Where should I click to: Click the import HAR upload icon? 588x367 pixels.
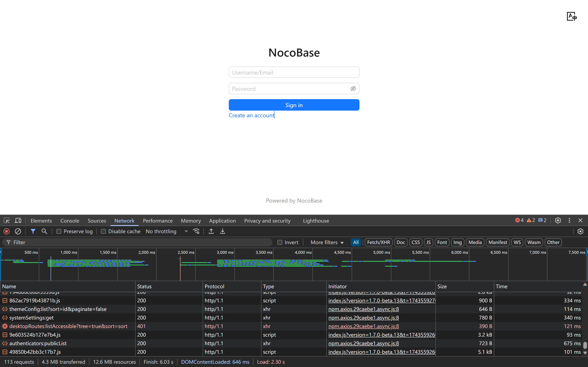click(x=211, y=231)
